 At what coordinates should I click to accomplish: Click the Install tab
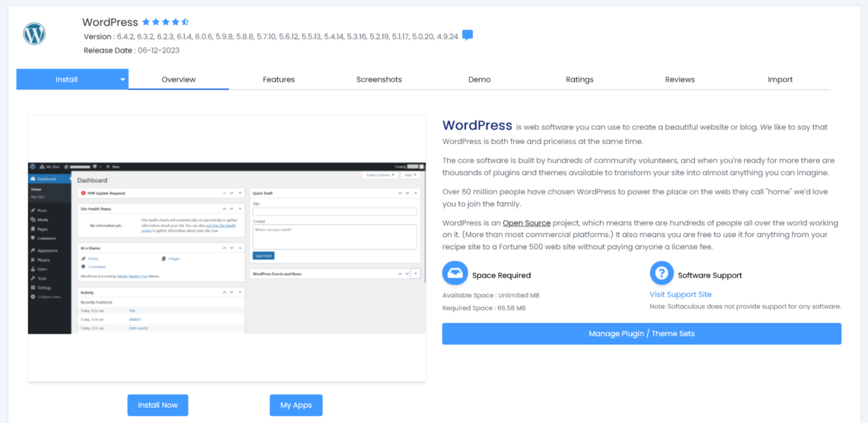coord(66,79)
